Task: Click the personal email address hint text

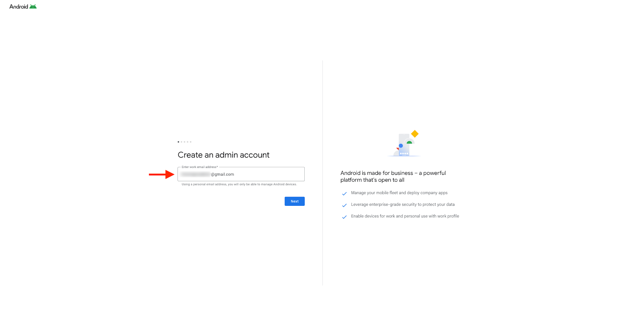Action: [239, 184]
